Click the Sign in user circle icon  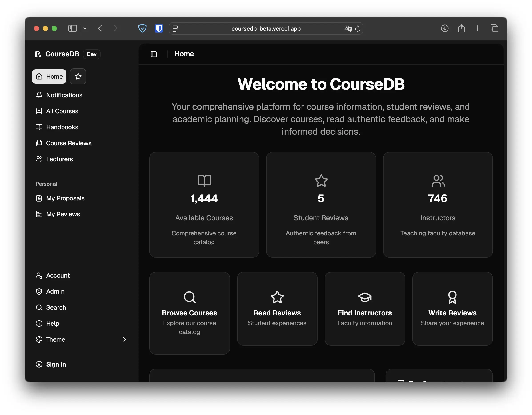coord(39,365)
